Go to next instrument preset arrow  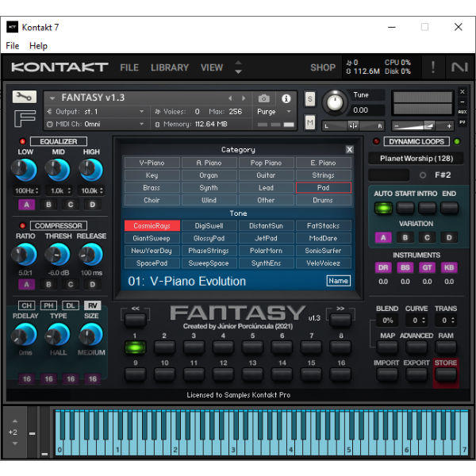click(x=244, y=98)
